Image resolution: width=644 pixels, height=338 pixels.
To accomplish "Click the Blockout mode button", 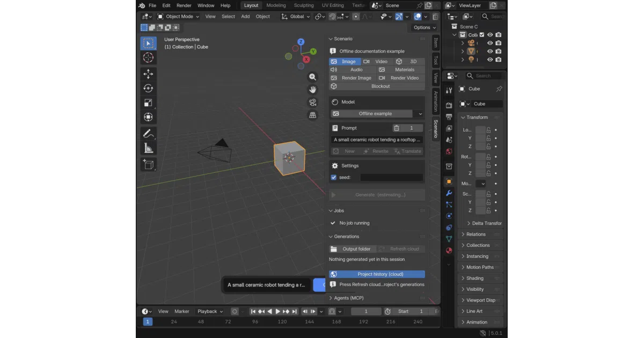I will point(377,86).
